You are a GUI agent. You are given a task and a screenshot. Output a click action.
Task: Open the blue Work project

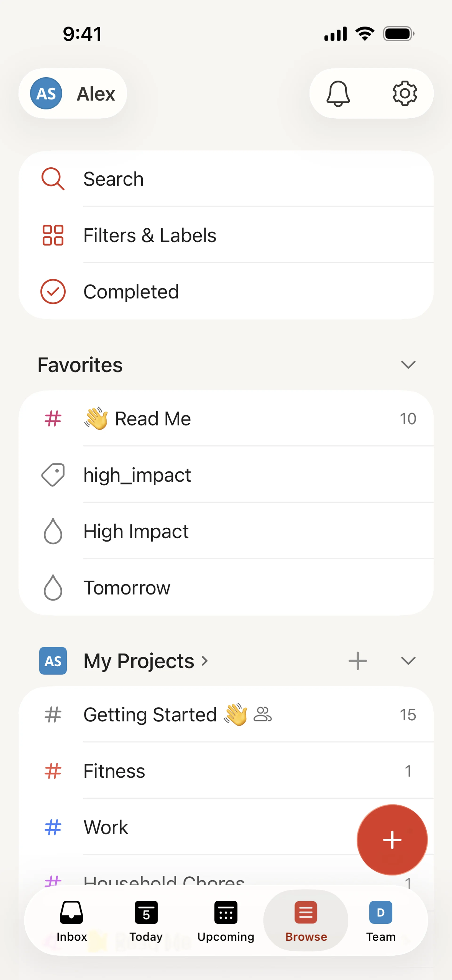[106, 827]
